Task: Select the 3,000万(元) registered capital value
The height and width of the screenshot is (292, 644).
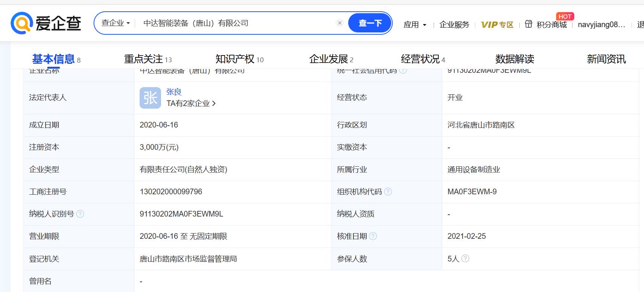Action: point(159,147)
